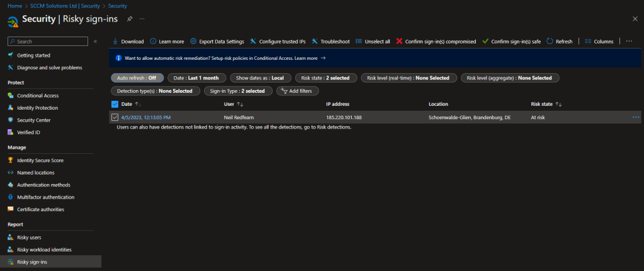Click the Refresh icon in toolbar

pyautogui.click(x=550, y=42)
